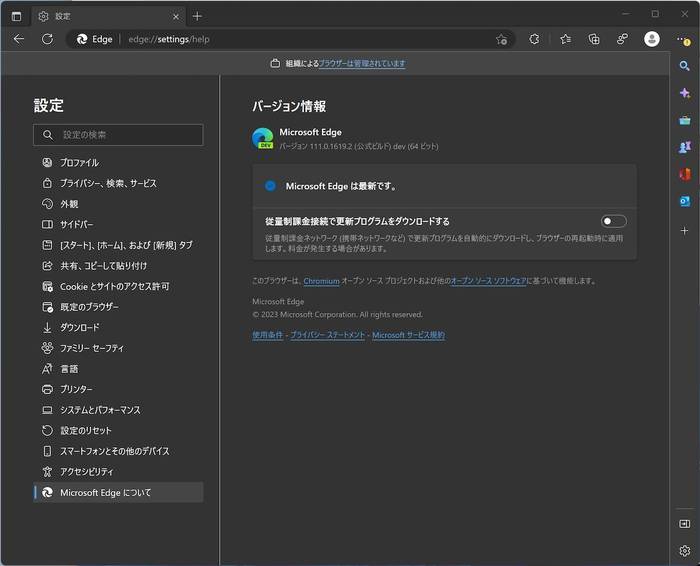Open the profile avatar icon

pyautogui.click(x=652, y=39)
